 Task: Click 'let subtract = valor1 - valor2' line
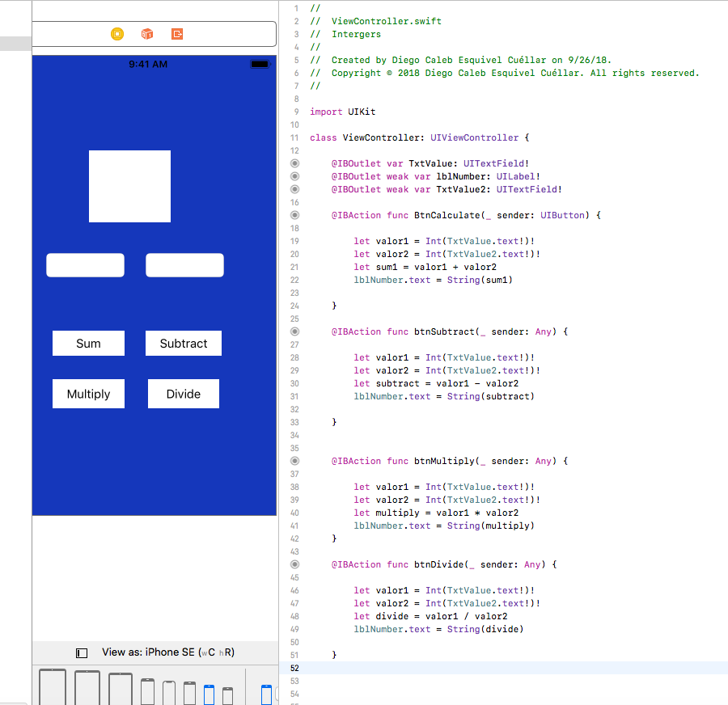coord(436,384)
